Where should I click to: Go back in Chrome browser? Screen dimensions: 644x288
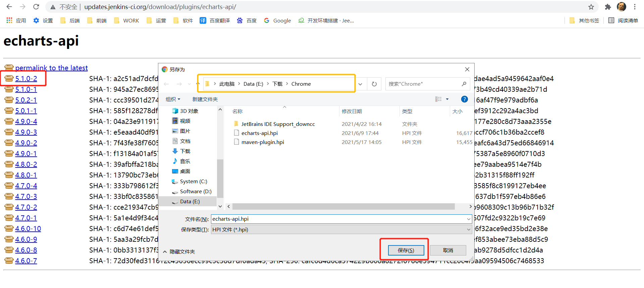(x=9, y=7)
